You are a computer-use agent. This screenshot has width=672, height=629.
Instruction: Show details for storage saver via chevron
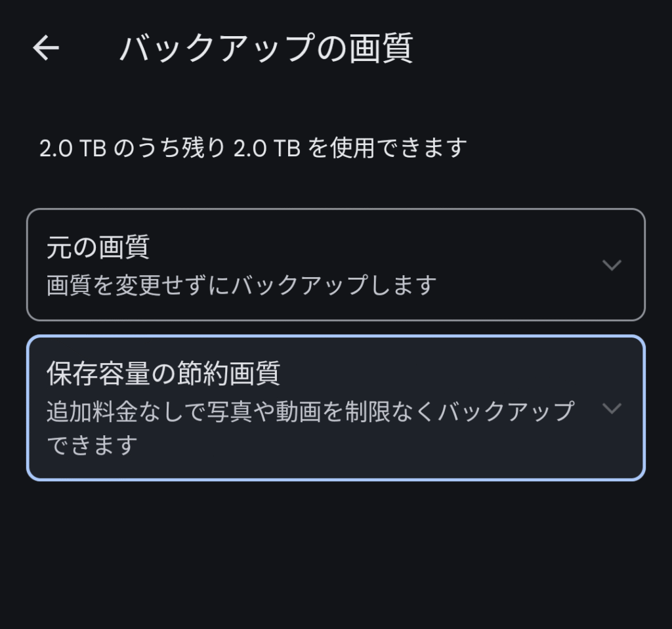pos(612,408)
